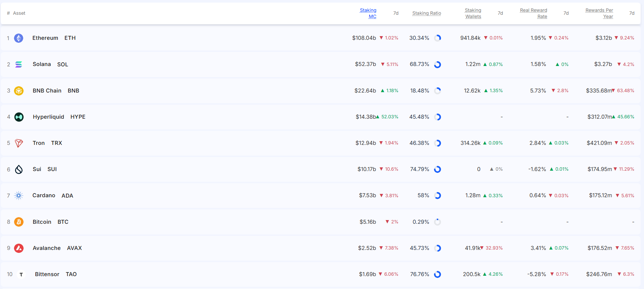Click Bittensor's $246.76m rewards per year
This screenshot has width=644, height=289.
599,274
